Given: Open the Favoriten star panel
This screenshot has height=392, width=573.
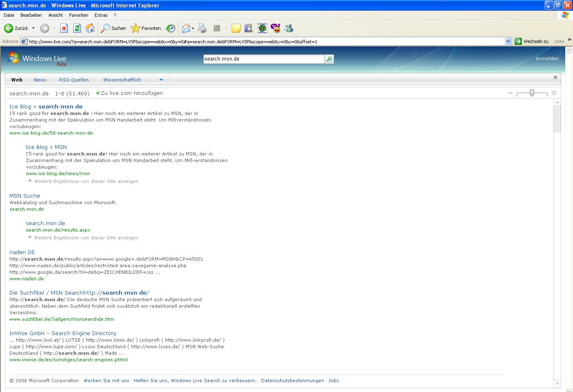Looking at the screenshot, I should (x=146, y=28).
